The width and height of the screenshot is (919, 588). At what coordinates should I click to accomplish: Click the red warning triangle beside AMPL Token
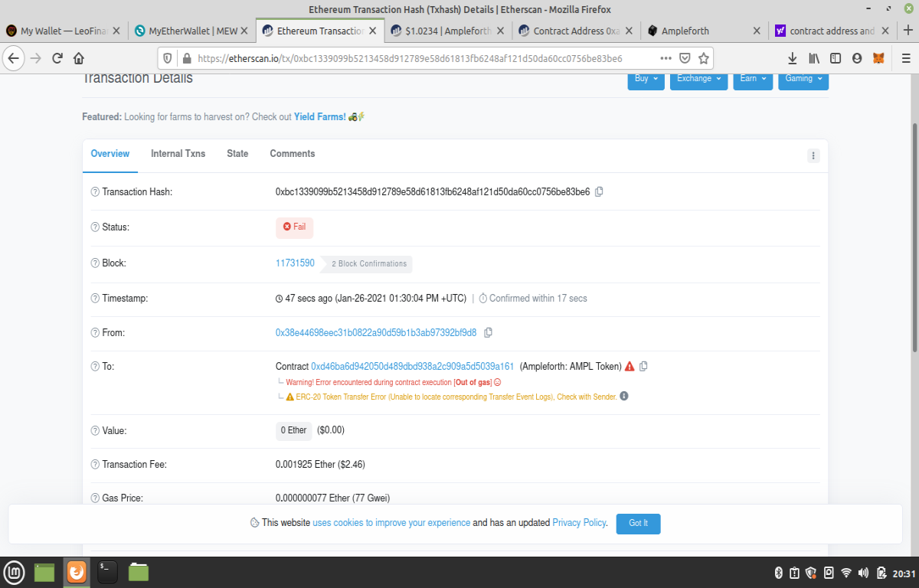(x=630, y=366)
